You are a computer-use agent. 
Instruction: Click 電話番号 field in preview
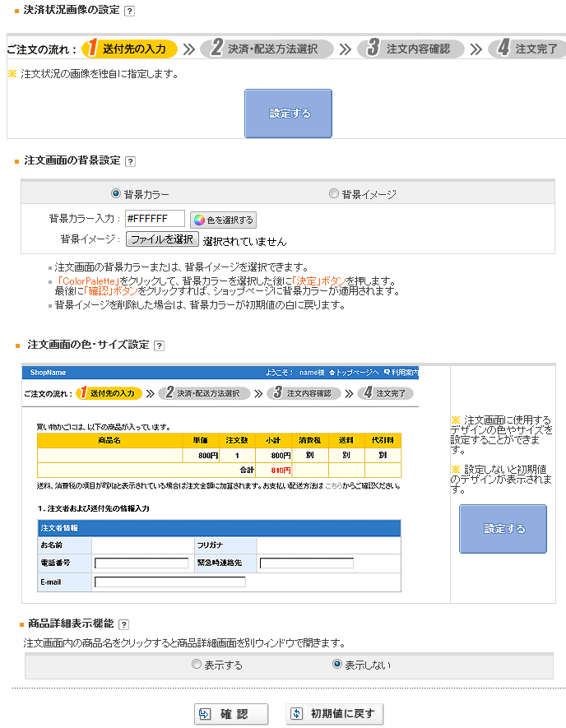(x=141, y=563)
